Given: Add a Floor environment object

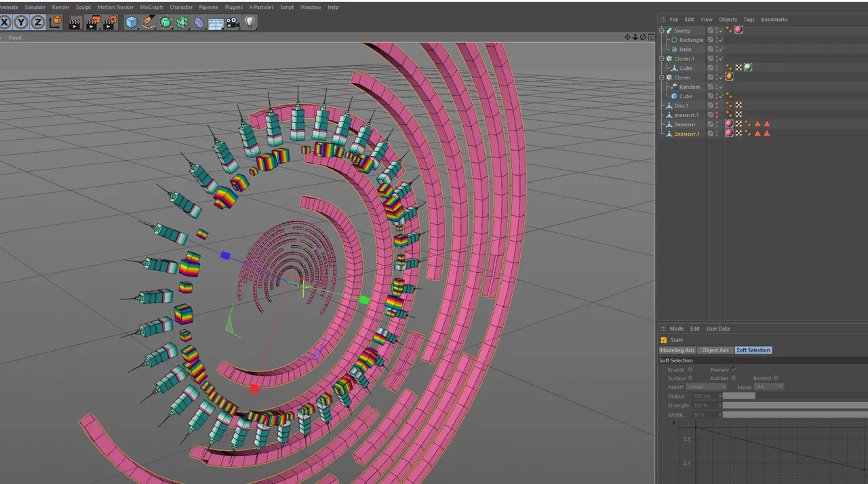Looking at the screenshot, I should tap(216, 23).
